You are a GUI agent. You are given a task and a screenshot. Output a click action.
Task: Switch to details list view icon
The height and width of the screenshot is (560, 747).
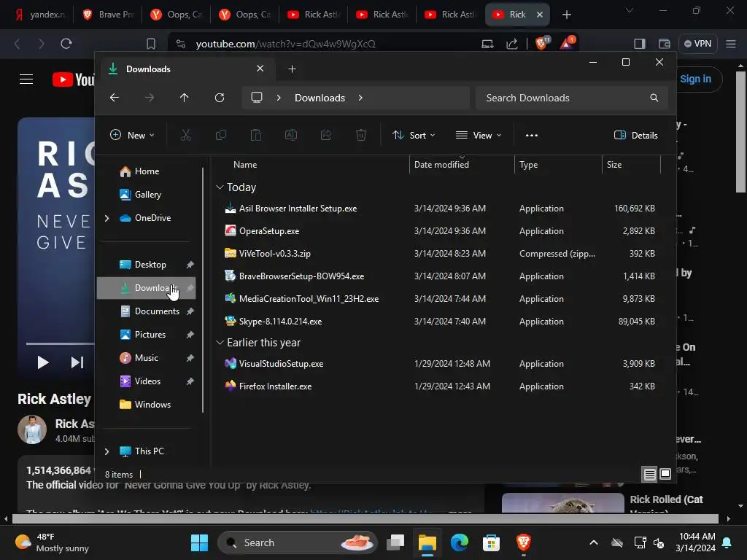(x=649, y=474)
